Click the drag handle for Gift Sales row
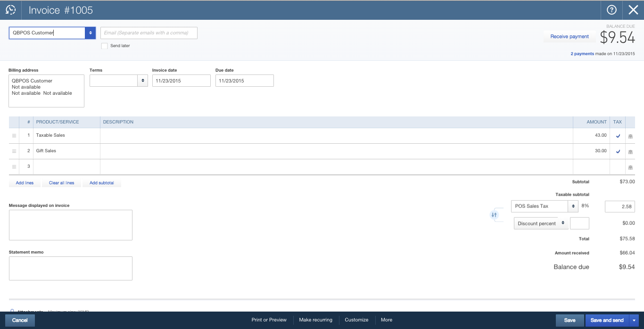Image resolution: width=644 pixels, height=329 pixels. [14, 151]
